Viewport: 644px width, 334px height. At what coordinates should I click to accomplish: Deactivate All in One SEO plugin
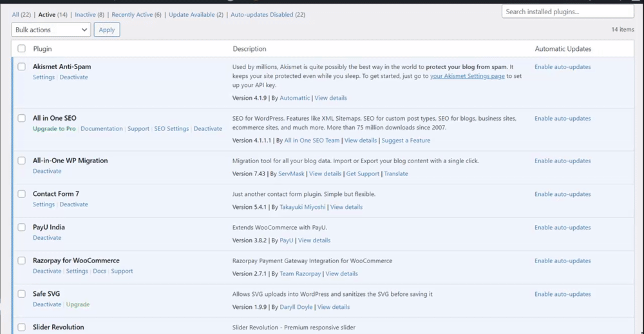(208, 129)
